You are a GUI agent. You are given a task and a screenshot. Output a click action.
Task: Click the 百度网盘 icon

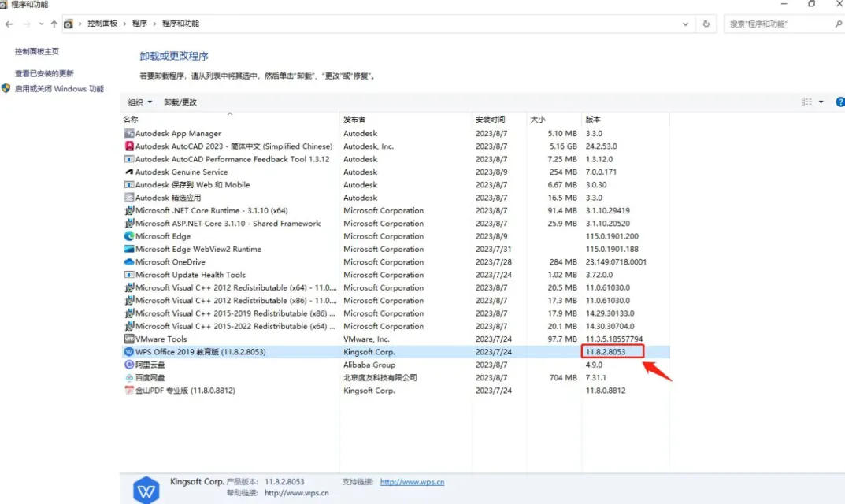pos(129,378)
